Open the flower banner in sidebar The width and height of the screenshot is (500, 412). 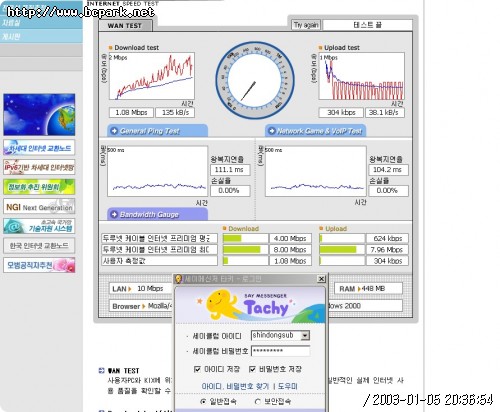39,265
